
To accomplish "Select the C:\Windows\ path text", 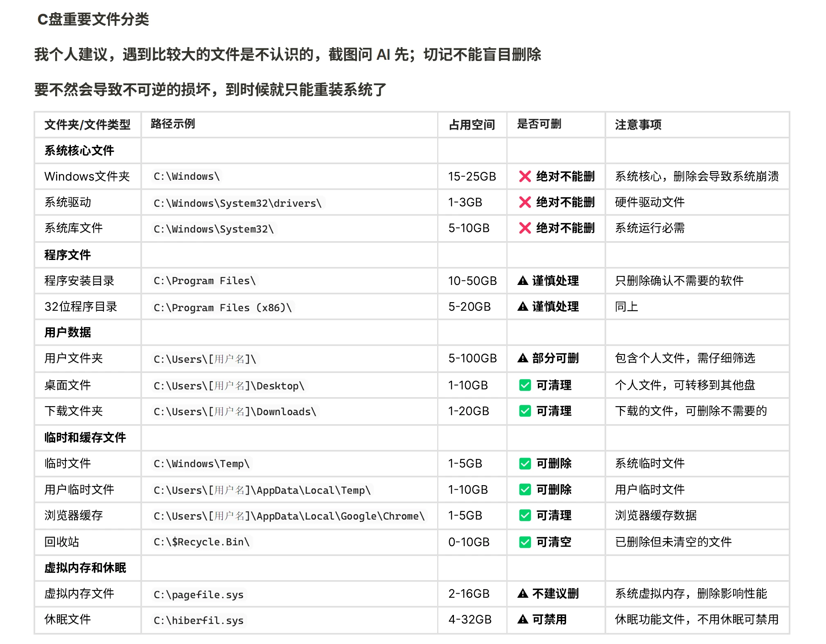I will 187,176.
